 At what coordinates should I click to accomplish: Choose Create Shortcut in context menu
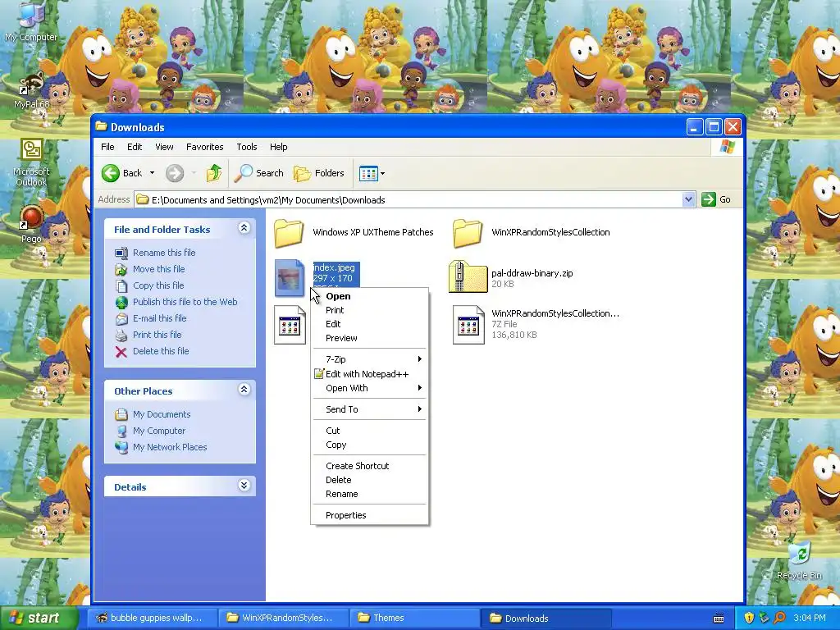370,466
